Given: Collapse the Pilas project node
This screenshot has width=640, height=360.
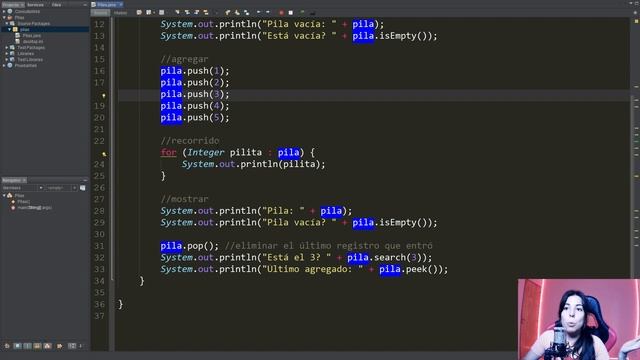Looking at the screenshot, I should [x=4, y=18].
